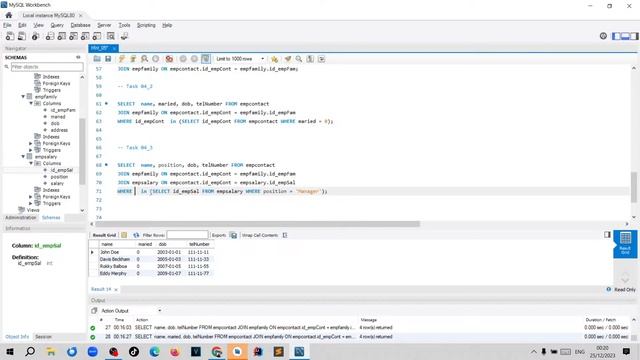Click the Views node in the schema tree
The height and width of the screenshot is (360, 640).
(33, 210)
